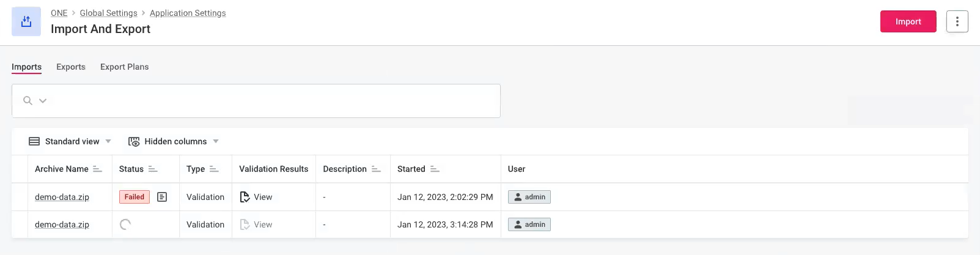Switch to the Exports tab
The height and width of the screenshot is (255, 980).
point(71,67)
